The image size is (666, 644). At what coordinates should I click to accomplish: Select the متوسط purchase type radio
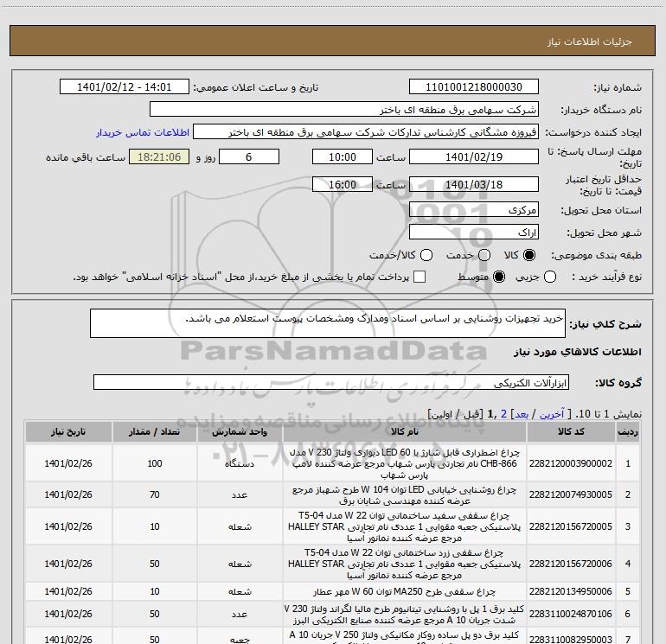point(499,277)
